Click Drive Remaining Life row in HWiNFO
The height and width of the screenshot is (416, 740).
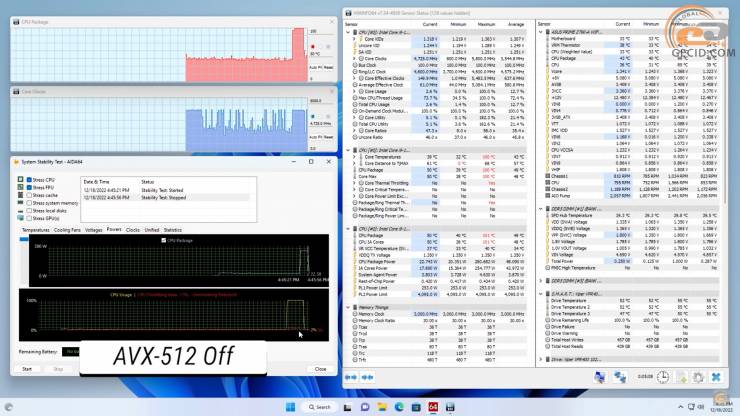(631, 320)
